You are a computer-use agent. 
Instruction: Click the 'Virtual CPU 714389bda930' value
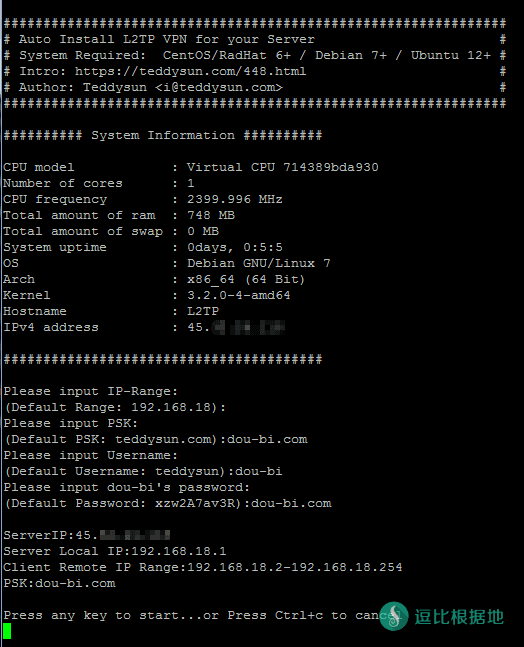pos(283,167)
